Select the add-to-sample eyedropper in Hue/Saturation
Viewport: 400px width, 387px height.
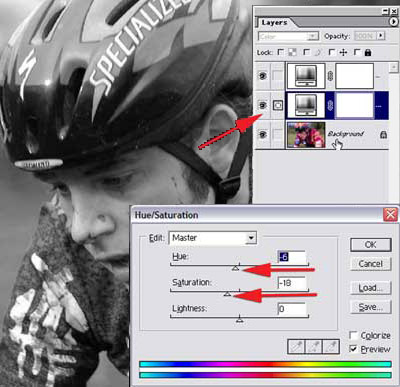(314, 347)
